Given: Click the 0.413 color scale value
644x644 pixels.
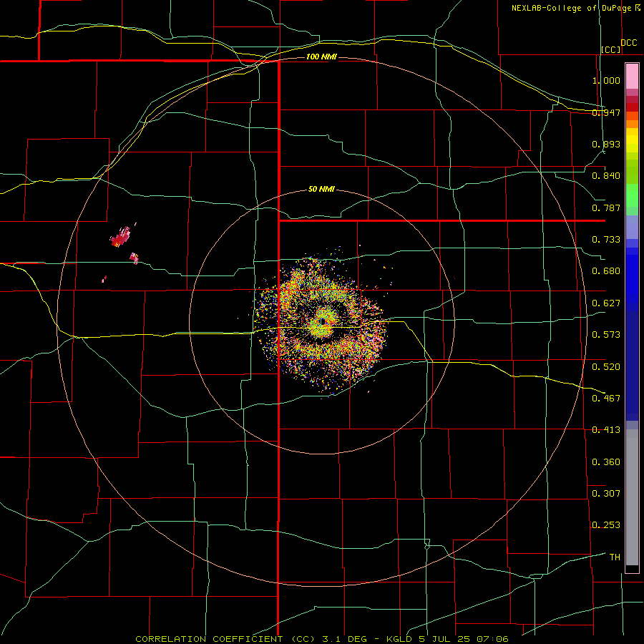Looking at the screenshot, I should coord(606,430).
